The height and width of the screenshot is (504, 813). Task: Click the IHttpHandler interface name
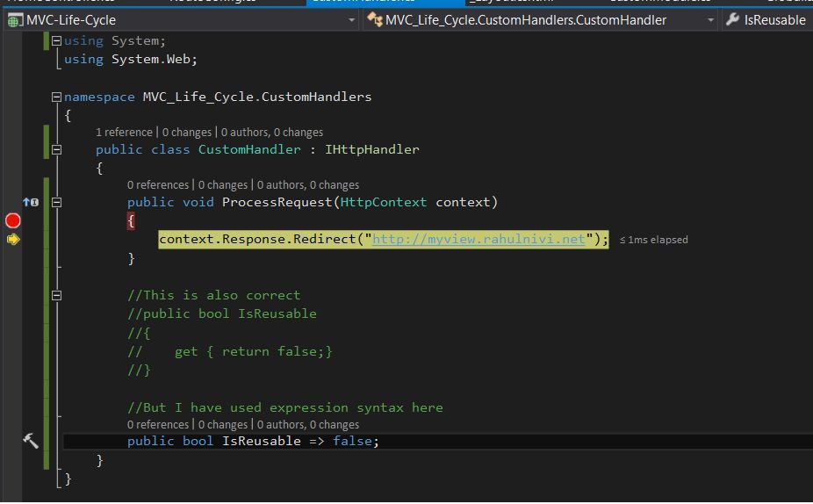pos(372,149)
